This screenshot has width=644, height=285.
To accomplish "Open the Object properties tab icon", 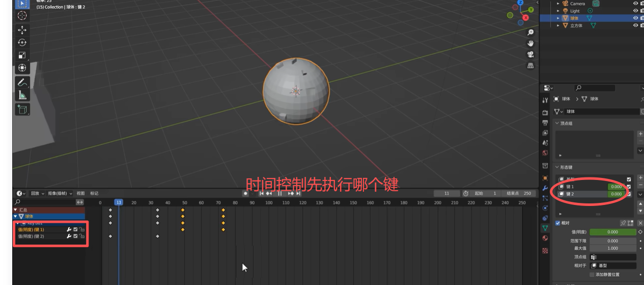I will 545,178.
